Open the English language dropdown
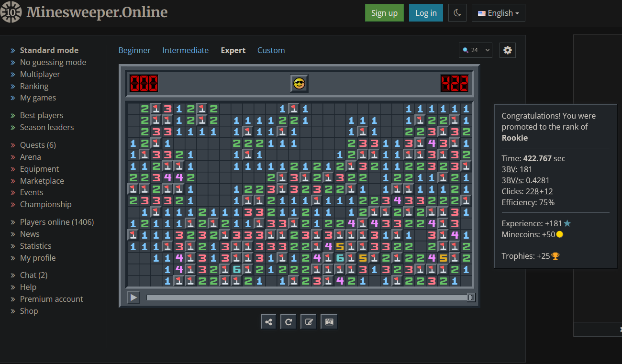This screenshot has width=622, height=364. pyautogui.click(x=499, y=13)
